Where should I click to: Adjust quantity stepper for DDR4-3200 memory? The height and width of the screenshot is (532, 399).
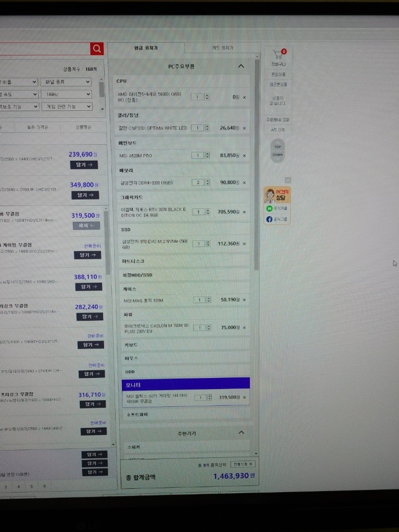point(208,182)
